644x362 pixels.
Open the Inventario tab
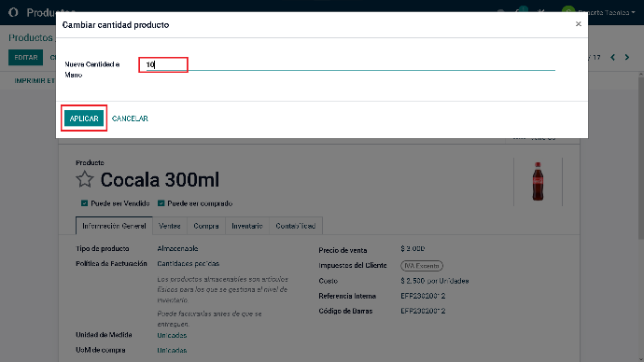coord(246,226)
